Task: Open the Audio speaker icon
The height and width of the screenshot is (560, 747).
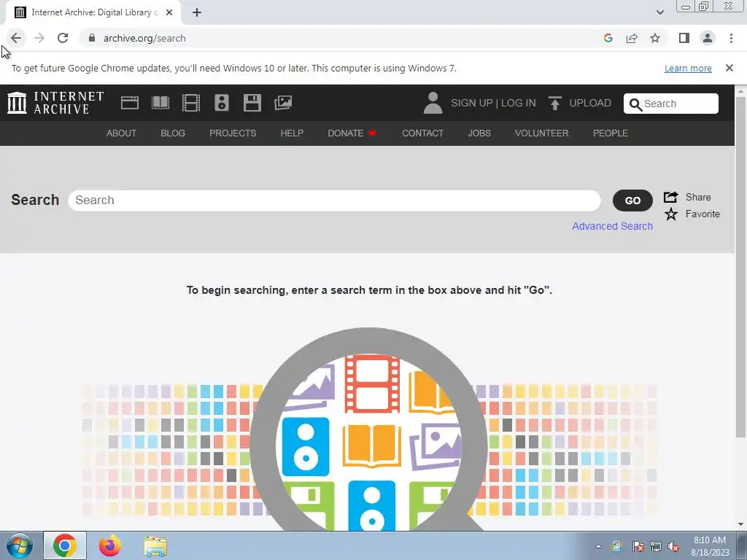Action: pos(222,103)
